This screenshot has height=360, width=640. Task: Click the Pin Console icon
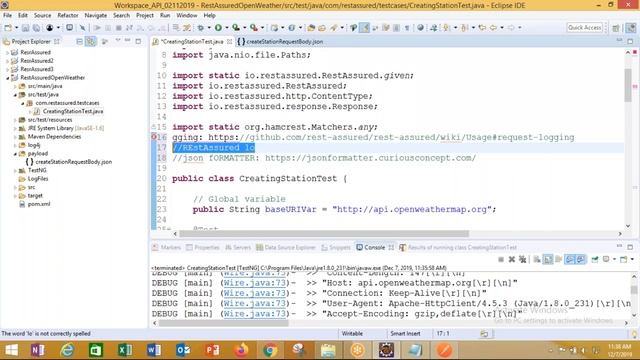click(x=595, y=260)
